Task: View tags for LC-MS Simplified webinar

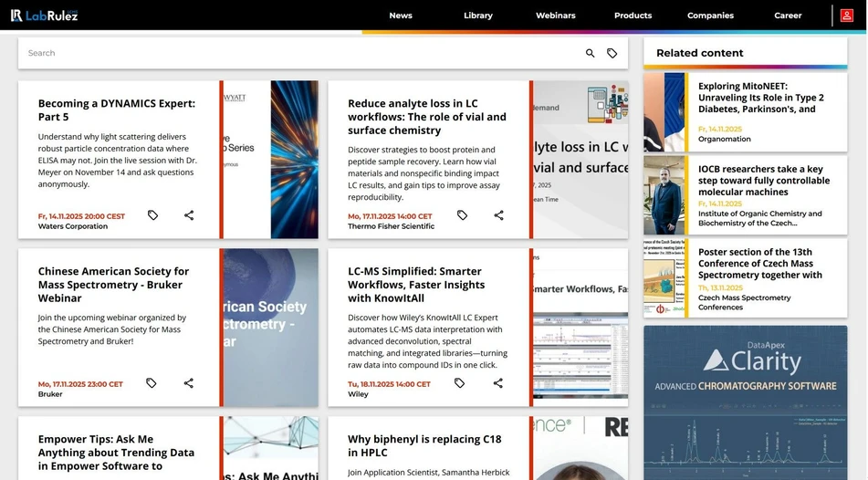Action: tap(460, 383)
